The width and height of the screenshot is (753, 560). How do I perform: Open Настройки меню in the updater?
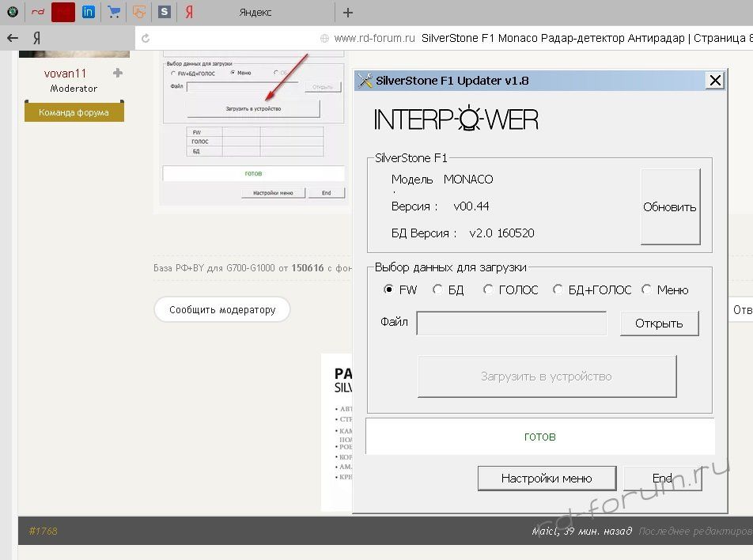pos(547,479)
